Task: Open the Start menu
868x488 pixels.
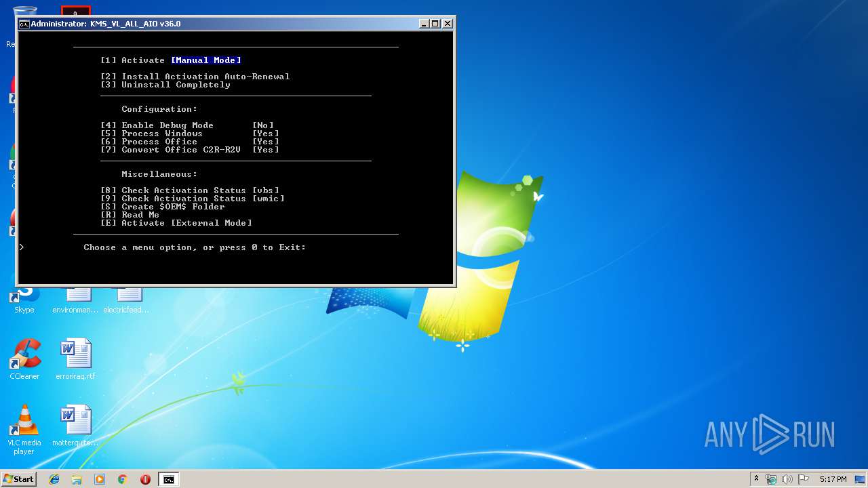Action: click(18, 479)
